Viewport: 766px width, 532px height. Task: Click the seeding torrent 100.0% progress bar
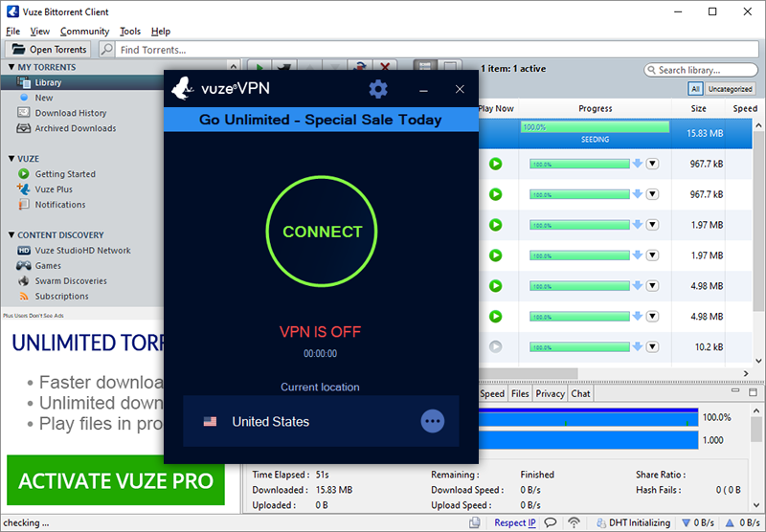595,127
